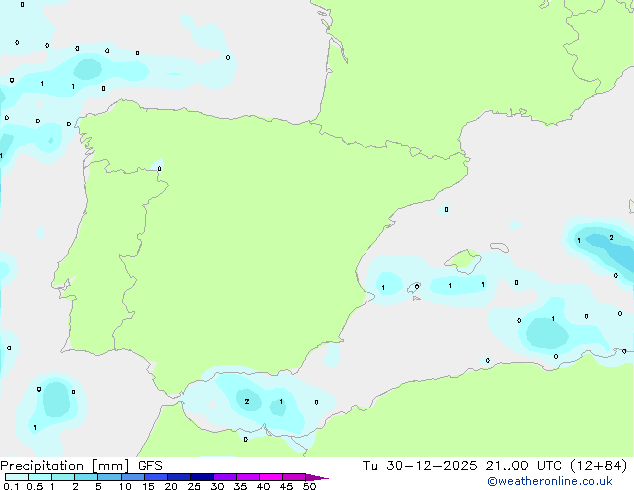Image resolution: width=634 pixels, height=490 pixels.
Task: Select the 10–15 mm blue legend swatch
Action: [133, 477]
